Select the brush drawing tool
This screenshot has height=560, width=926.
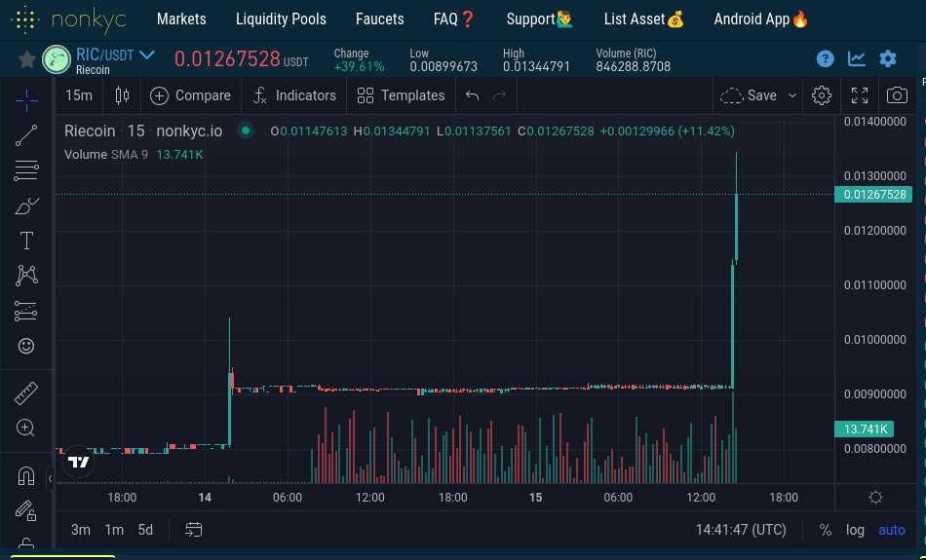pos(26,205)
